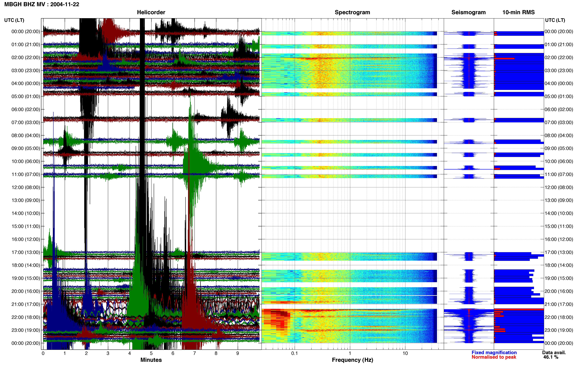
Task: Click '04:00 (00:00)' on the left time axis
Action: click(x=26, y=83)
